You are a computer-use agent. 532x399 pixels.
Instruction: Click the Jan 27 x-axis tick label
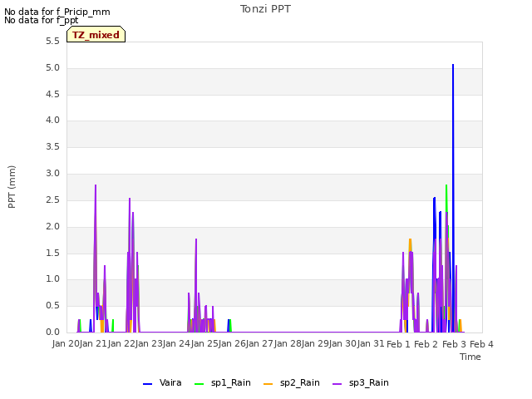click(x=259, y=344)
